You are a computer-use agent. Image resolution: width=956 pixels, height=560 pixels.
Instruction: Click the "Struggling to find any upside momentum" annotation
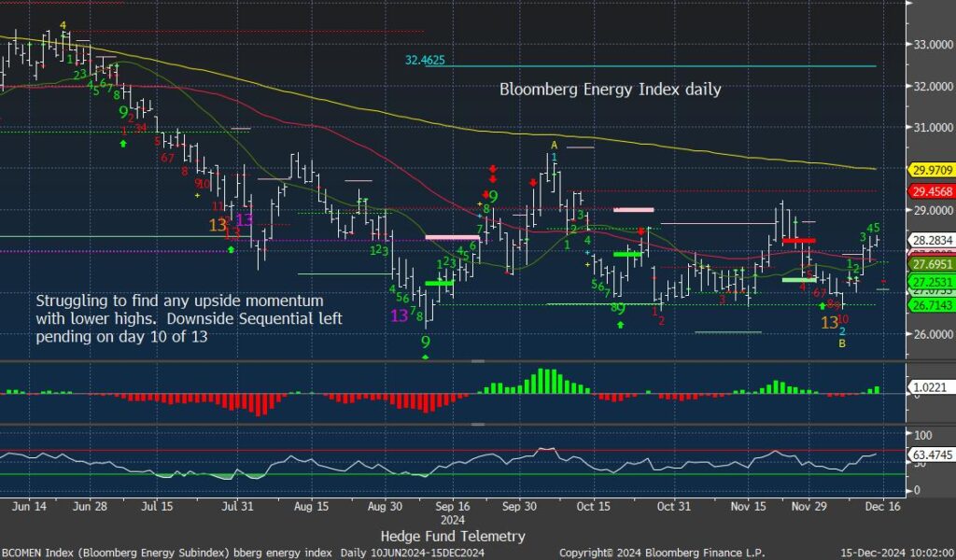180,301
